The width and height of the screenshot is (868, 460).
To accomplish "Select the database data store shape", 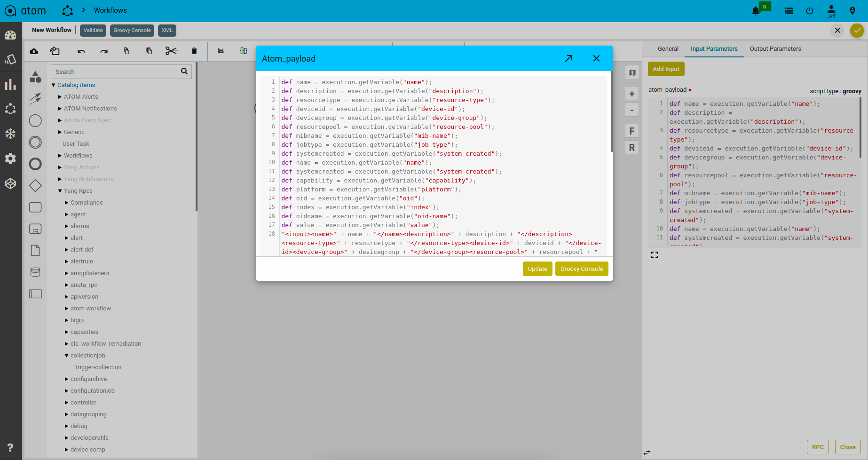I will [35, 272].
